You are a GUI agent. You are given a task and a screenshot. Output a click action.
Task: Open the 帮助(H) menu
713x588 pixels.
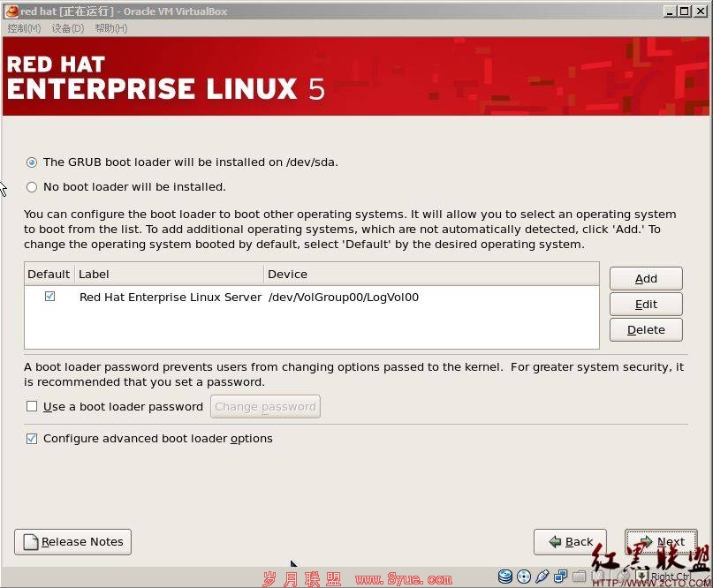tap(111, 28)
